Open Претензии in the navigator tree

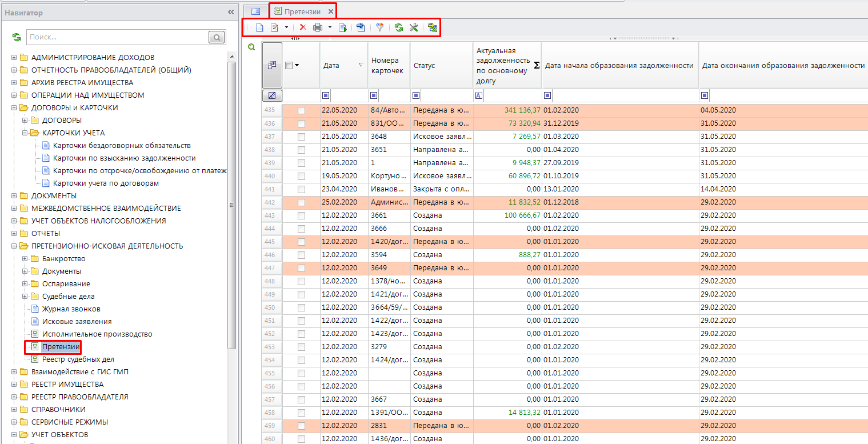click(60, 347)
